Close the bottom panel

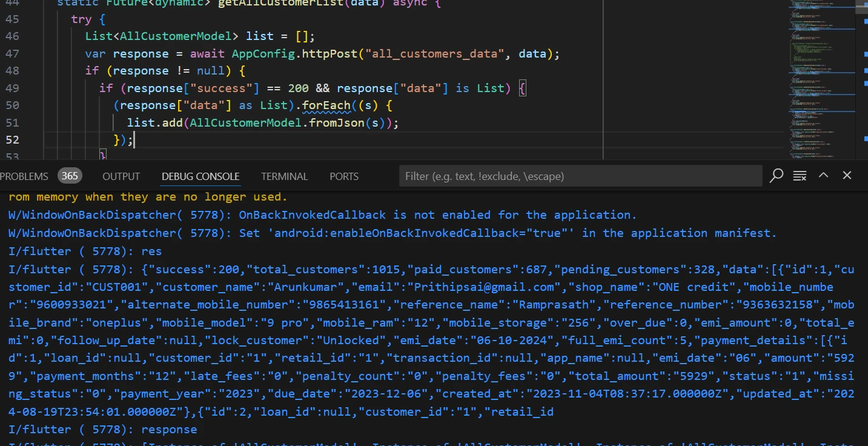[x=847, y=176]
